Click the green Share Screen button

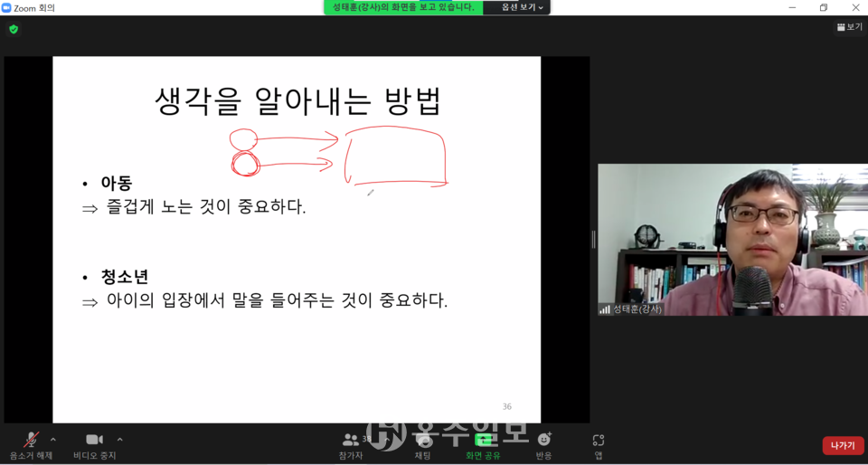(484, 441)
